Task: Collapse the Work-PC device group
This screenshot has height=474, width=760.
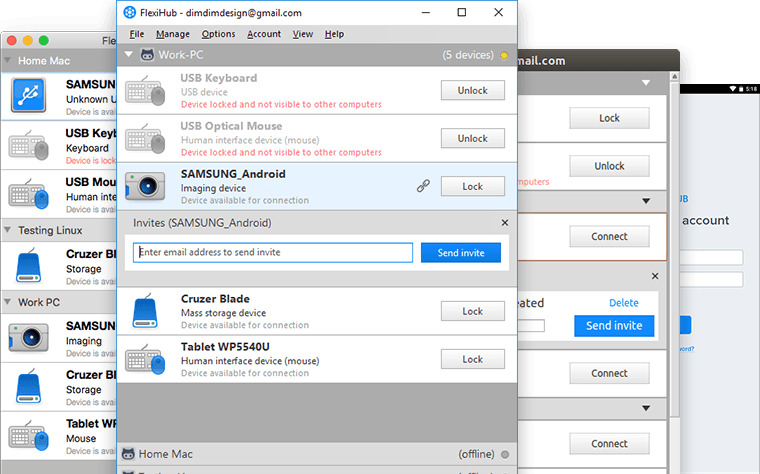Action: pos(128,54)
